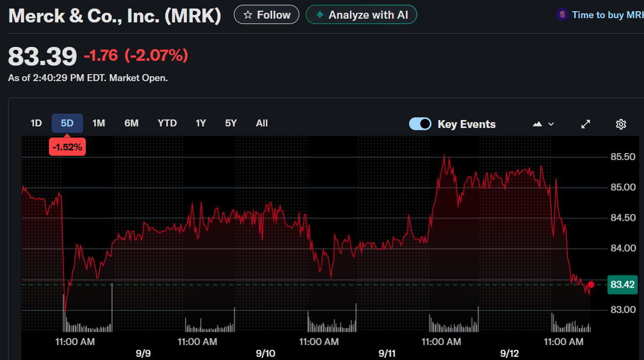Click the 83.39 price value

(x=43, y=57)
